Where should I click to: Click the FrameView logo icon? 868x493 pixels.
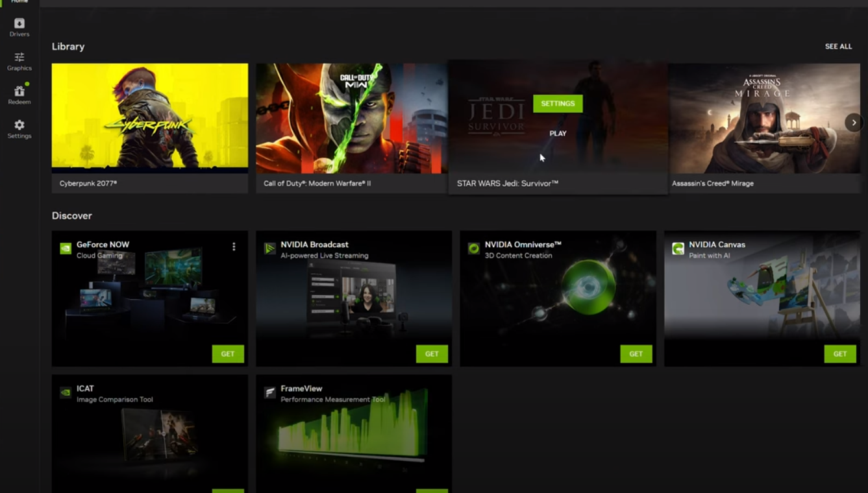[x=269, y=392]
